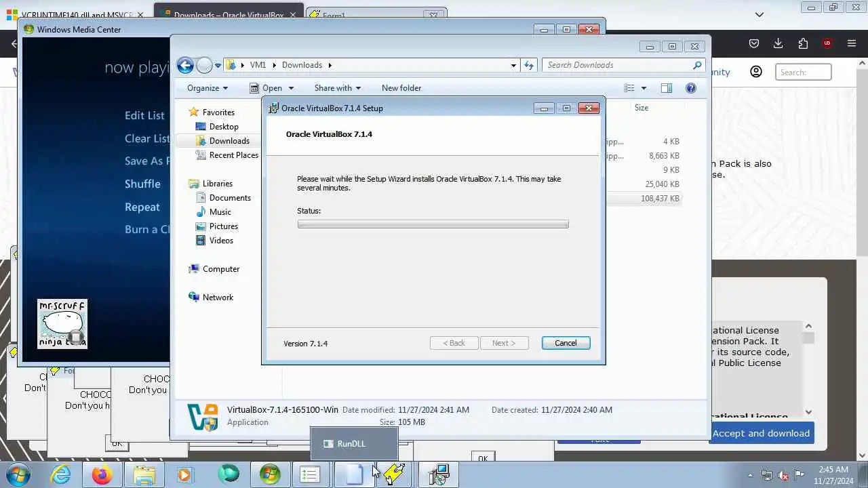This screenshot has height=488, width=868.
Task: Expand the arrow next to Open
Action: [x=291, y=88]
